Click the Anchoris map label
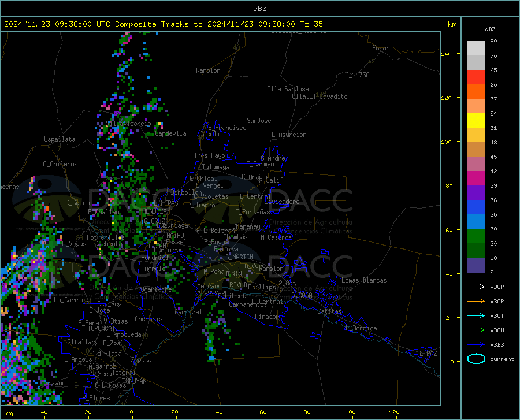Image resolution: width=520 pixels, height=420 pixels. [x=148, y=319]
